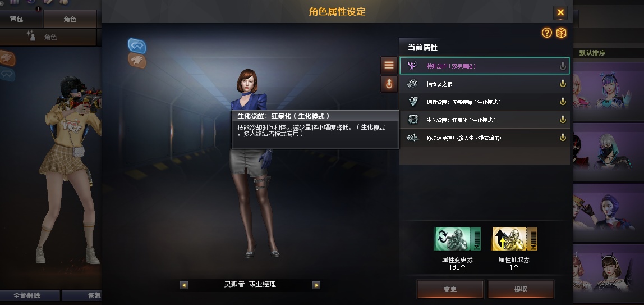
Task: Toggle lock on 捕食者之眼 attribute
Action: pyautogui.click(x=563, y=84)
